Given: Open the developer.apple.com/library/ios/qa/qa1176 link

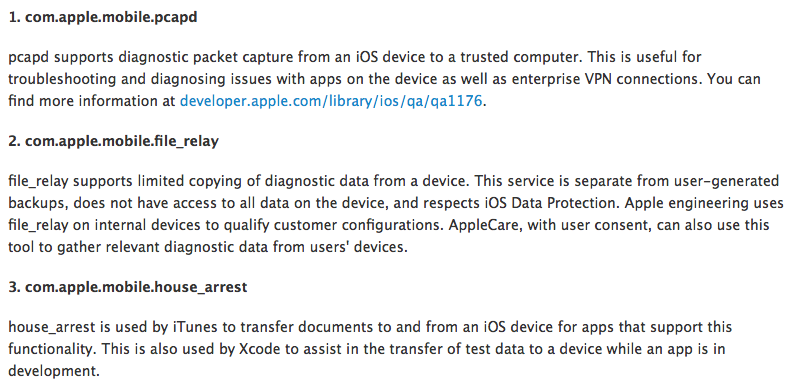Looking at the screenshot, I should (331, 102).
